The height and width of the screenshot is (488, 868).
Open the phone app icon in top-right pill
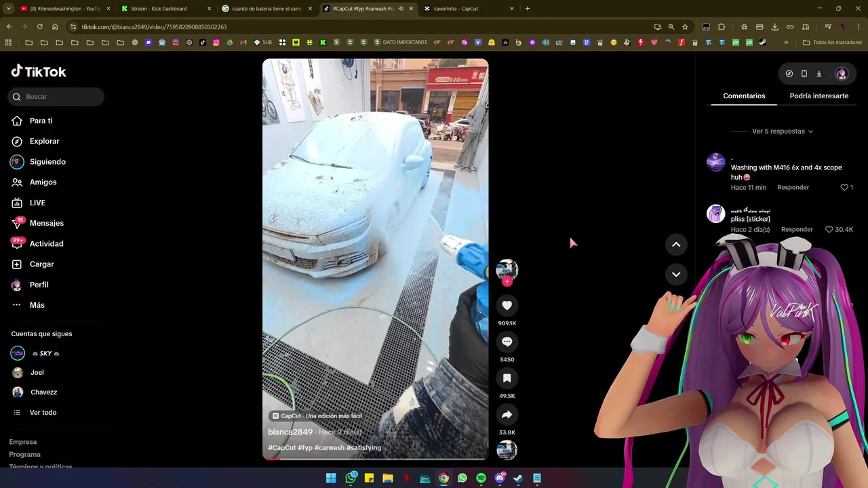804,74
